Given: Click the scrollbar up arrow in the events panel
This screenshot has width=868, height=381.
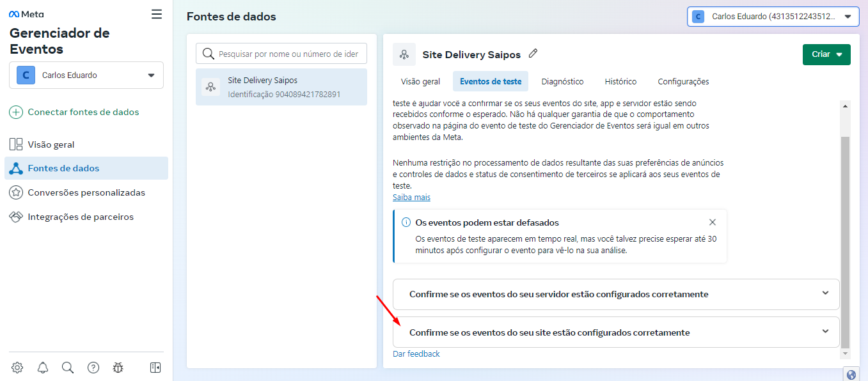Looking at the screenshot, I should click(846, 105).
